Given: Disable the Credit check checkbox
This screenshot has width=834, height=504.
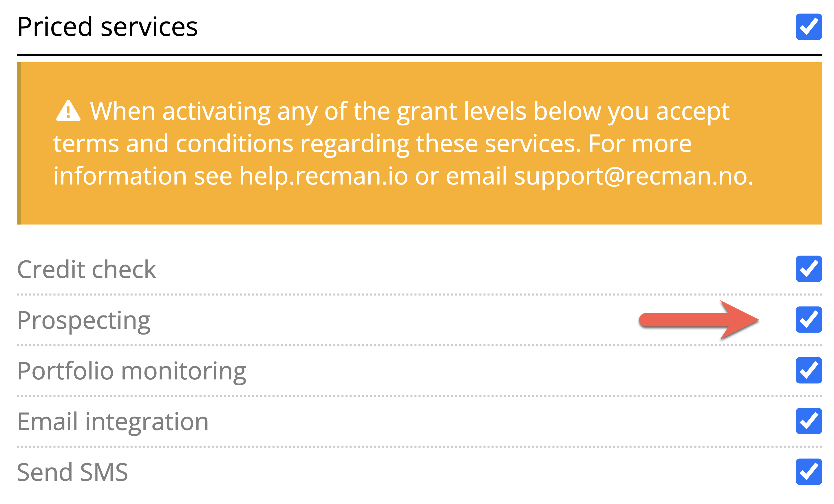Looking at the screenshot, I should coord(809,269).
